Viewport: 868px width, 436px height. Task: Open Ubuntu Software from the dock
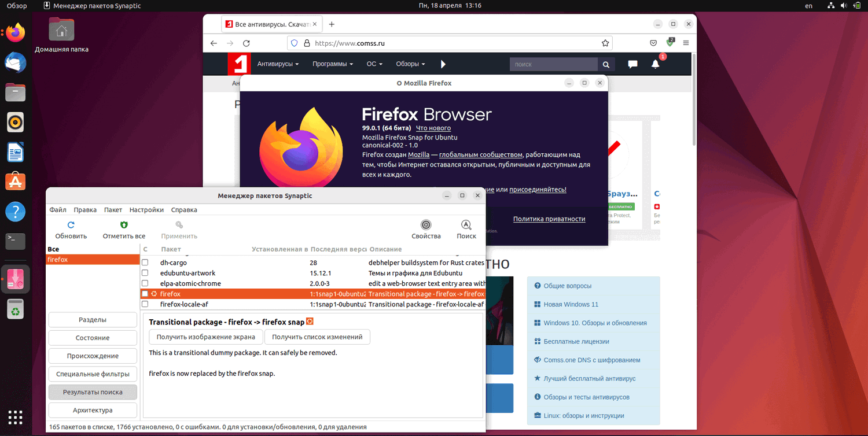16,182
